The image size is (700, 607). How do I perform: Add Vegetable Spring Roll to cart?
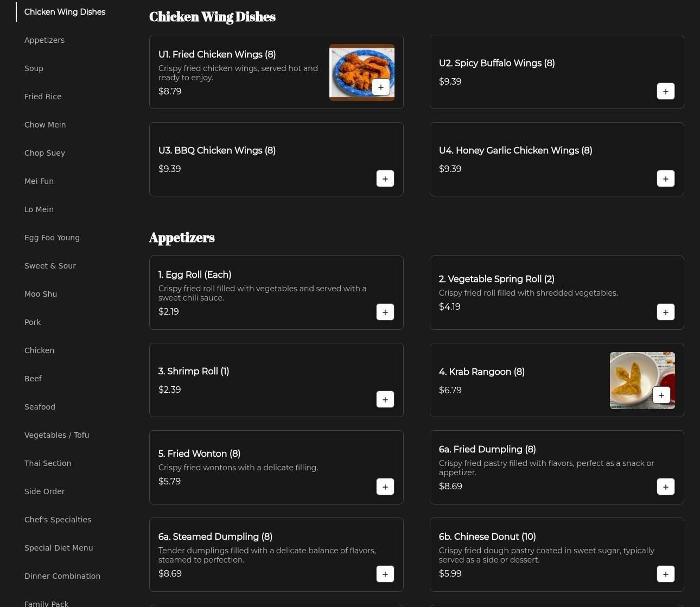(665, 312)
